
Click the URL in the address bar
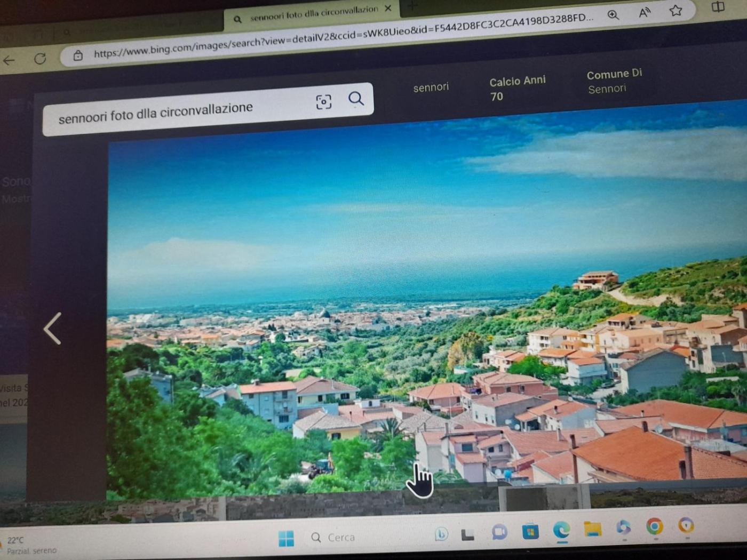(x=341, y=36)
